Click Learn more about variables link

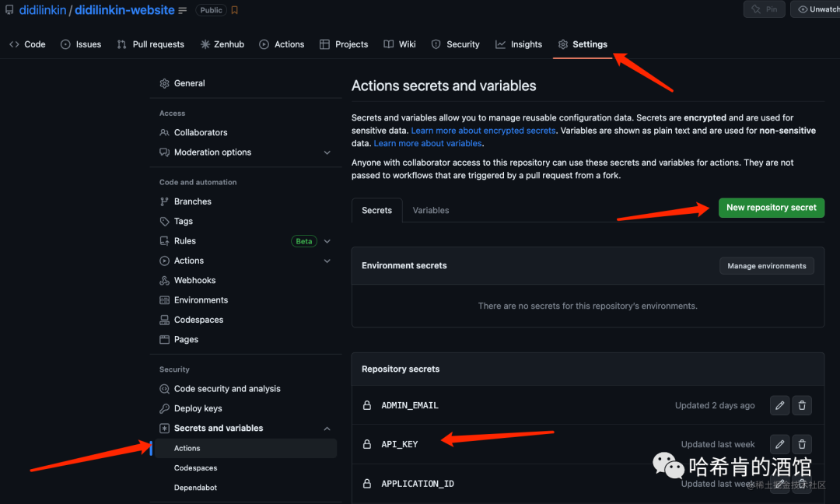[x=428, y=144]
